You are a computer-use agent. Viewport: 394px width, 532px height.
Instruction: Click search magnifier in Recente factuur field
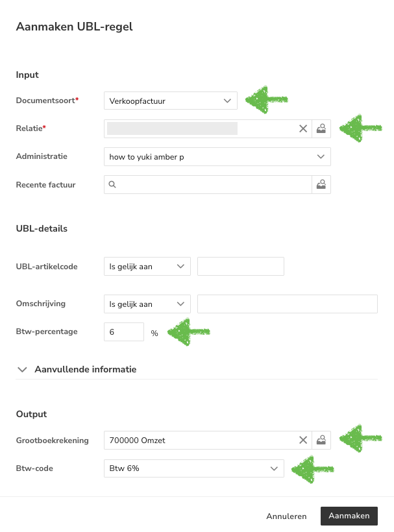click(x=112, y=184)
